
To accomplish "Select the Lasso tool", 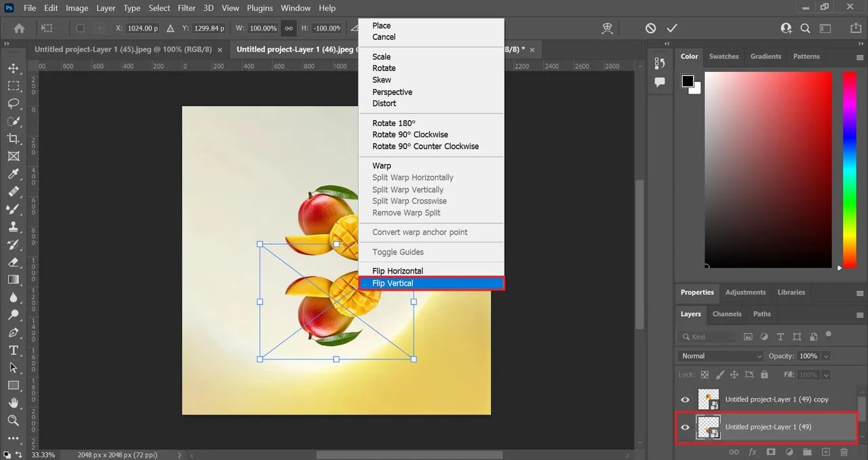I will 13,103.
